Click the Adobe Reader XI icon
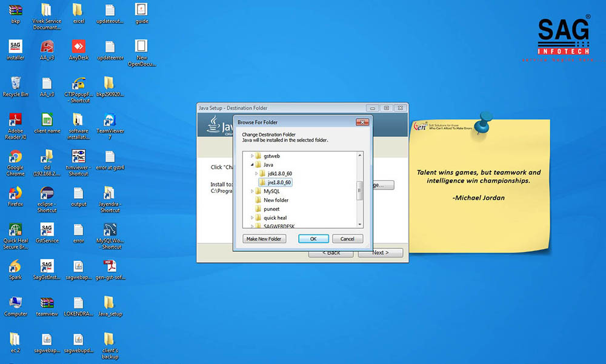The image size is (606, 364). pyautogui.click(x=15, y=121)
